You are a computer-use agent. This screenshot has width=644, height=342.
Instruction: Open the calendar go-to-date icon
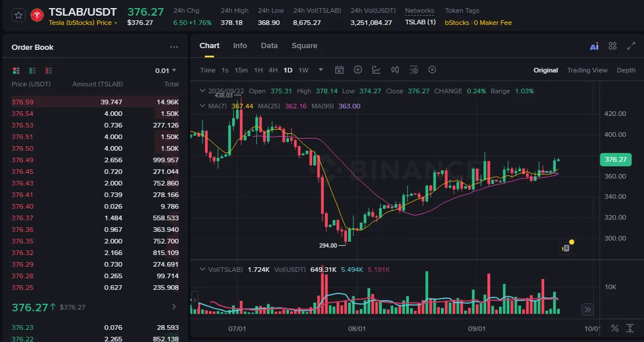pos(339,70)
